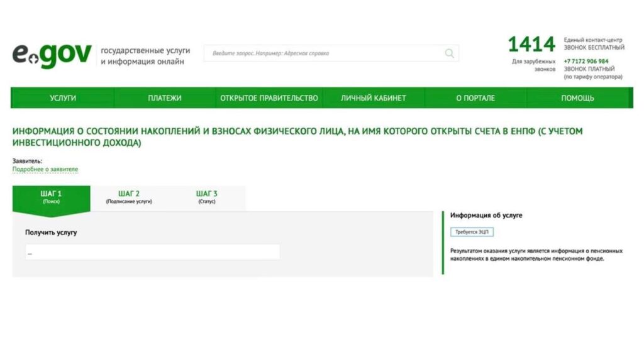This screenshot has width=644, height=362.
Task: Open the О портале menu
Action: pyautogui.click(x=475, y=98)
